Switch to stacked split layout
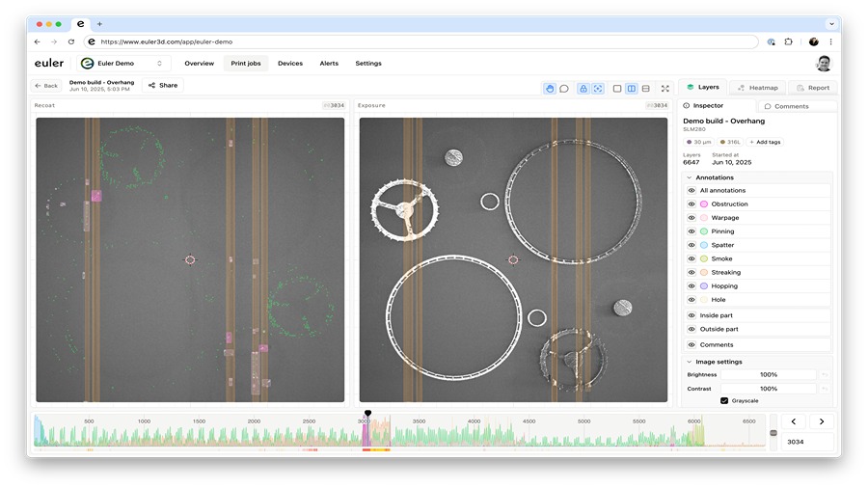 [x=645, y=89]
